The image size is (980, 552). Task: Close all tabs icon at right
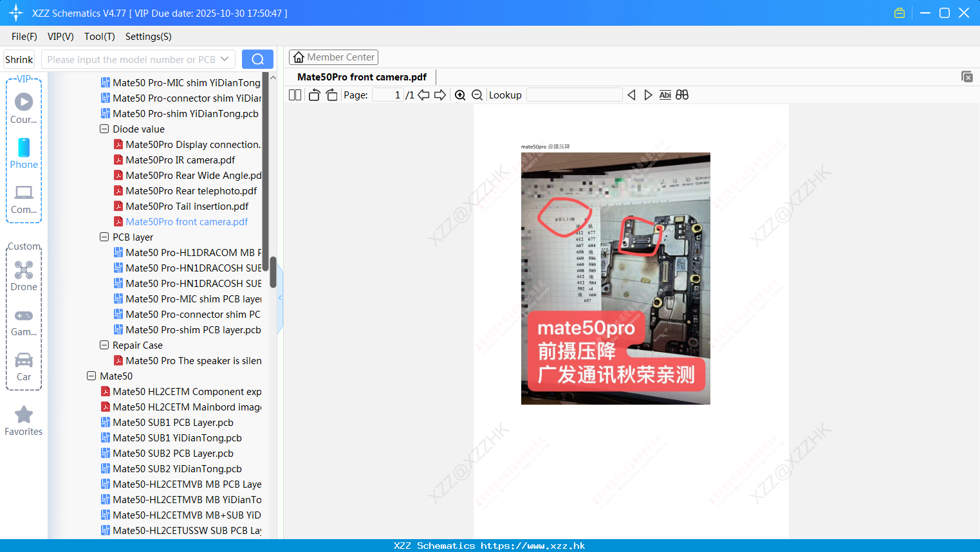tap(966, 77)
